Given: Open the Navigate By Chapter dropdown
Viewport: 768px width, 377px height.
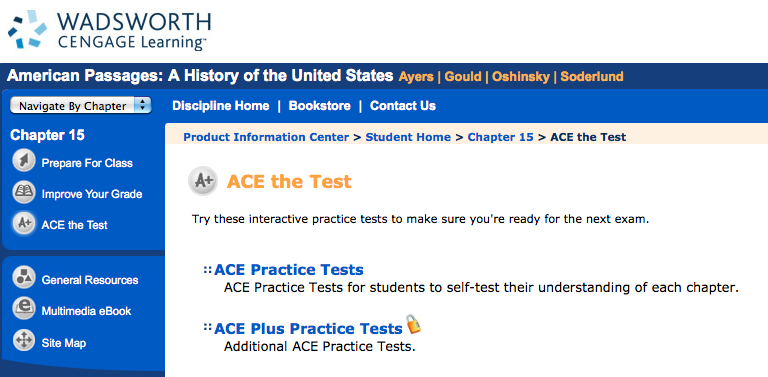Looking at the screenshot, I should [81, 106].
